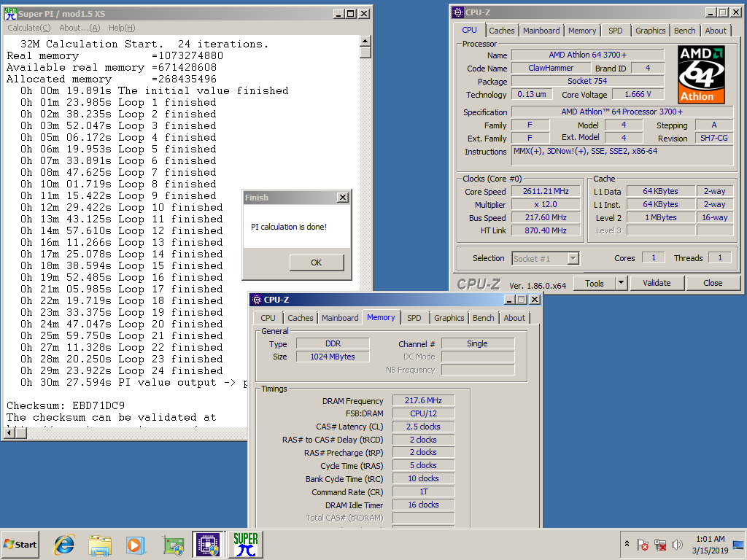The image size is (747, 560).
Task: Open the Server Manager taskbar icon
Action: 174,545
